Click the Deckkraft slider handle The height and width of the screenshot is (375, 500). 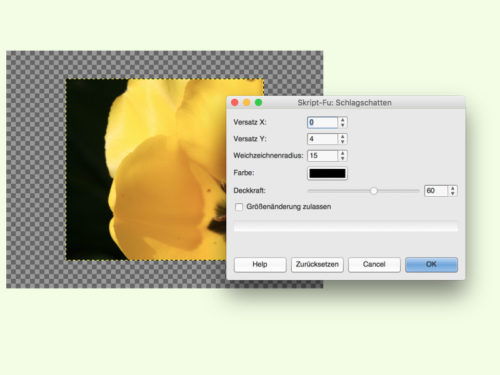(x=374, y=191)
